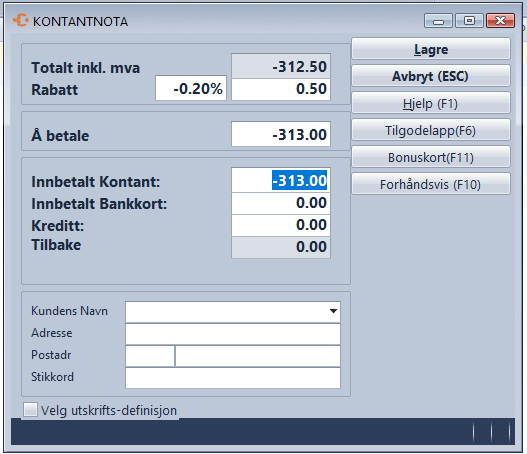Open Hjelp (F1) help button
Viewport: 527px width, 454px height.
[431, 103]
